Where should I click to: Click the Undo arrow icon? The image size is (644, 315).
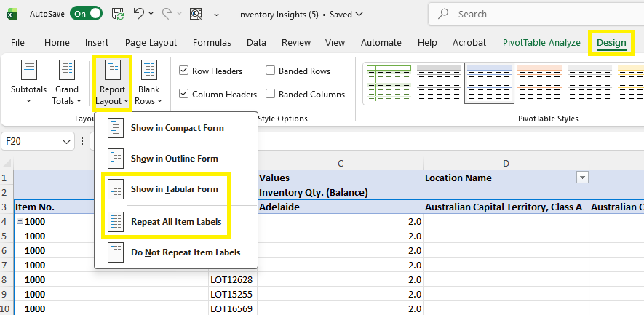[138, 14]
